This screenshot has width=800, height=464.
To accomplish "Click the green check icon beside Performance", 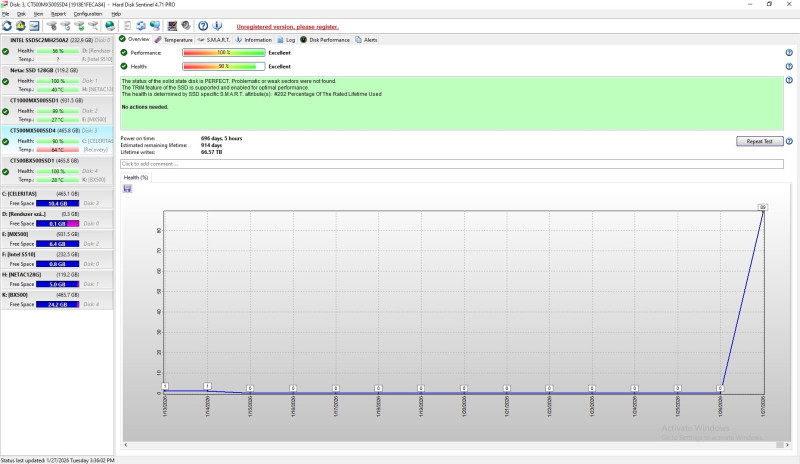I will [x=123, y=53].
